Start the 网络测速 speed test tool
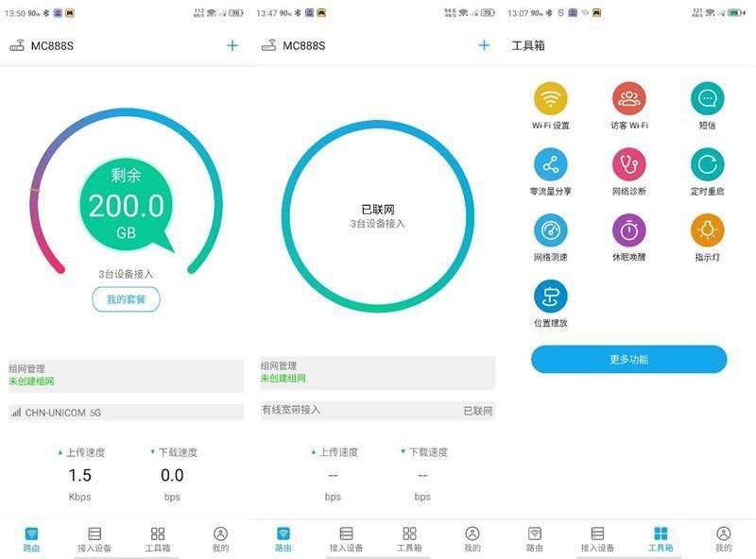Viewport: 756px width, 559px height. [x=550, y=230]
